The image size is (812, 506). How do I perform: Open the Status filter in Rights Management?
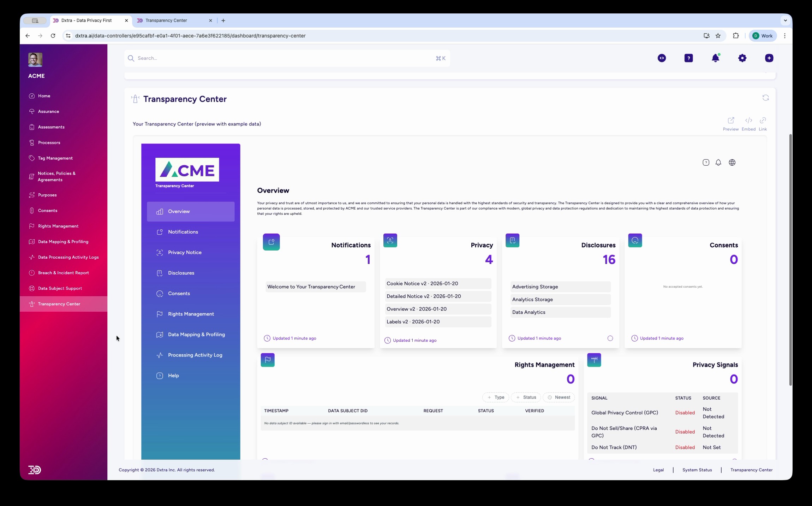pos(526,397)
